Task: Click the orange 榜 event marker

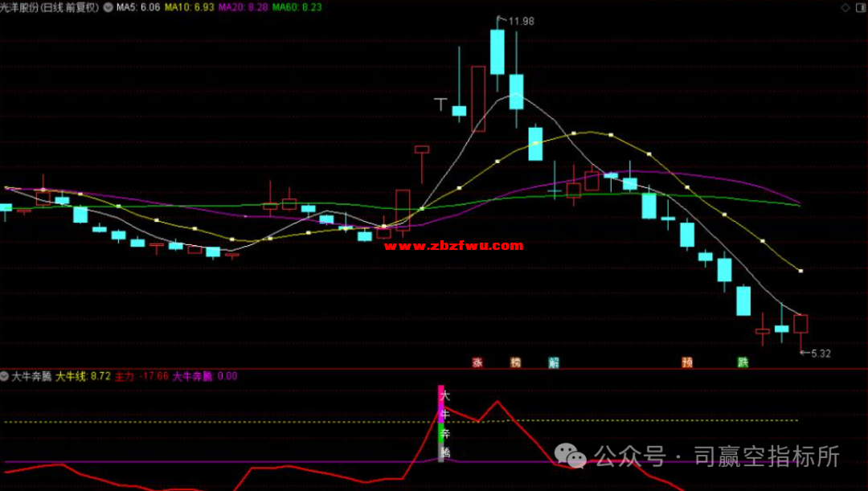Action: 515,362
